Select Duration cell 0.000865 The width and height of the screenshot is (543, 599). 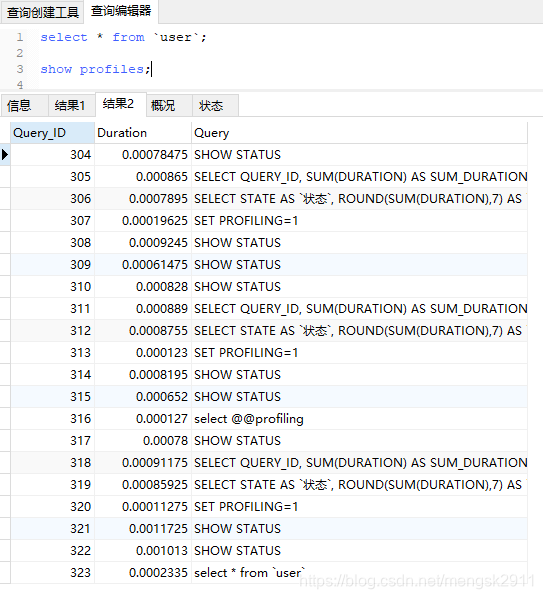pyautogui.click(x=143, y=177)
